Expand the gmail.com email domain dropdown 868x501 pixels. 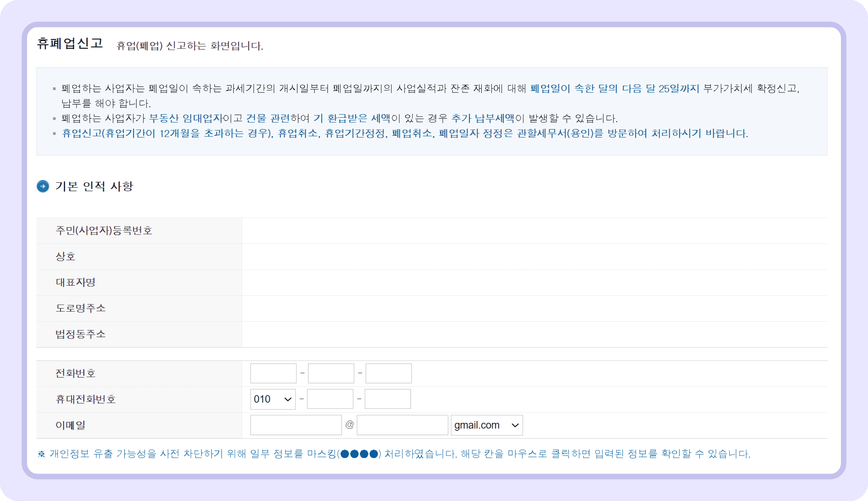(486, 425)
